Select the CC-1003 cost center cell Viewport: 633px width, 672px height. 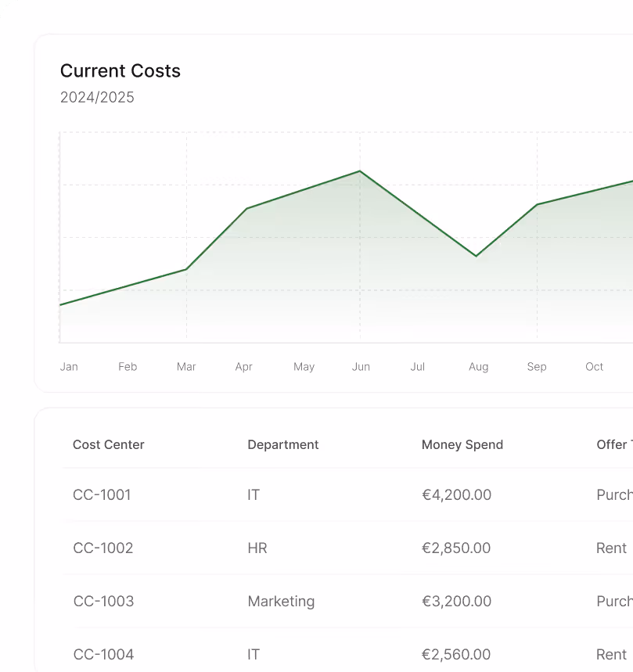[x=104, y=602]
